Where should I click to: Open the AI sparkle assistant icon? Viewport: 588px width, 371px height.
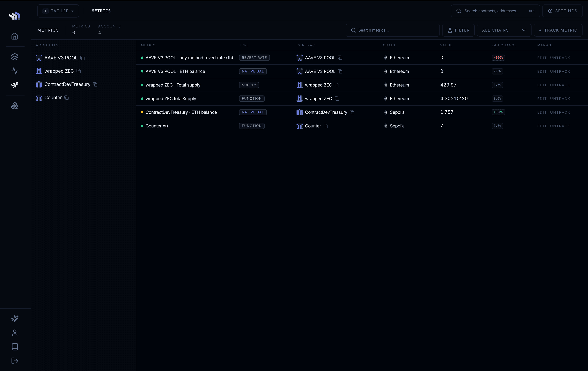coord(15,319)
